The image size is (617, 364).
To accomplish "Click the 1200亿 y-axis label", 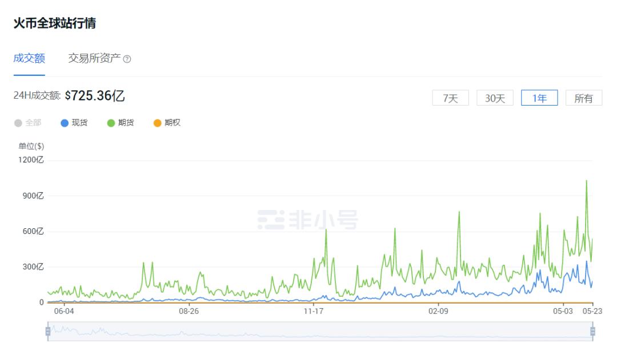I will pyautogui.click(x=31, y=160).
